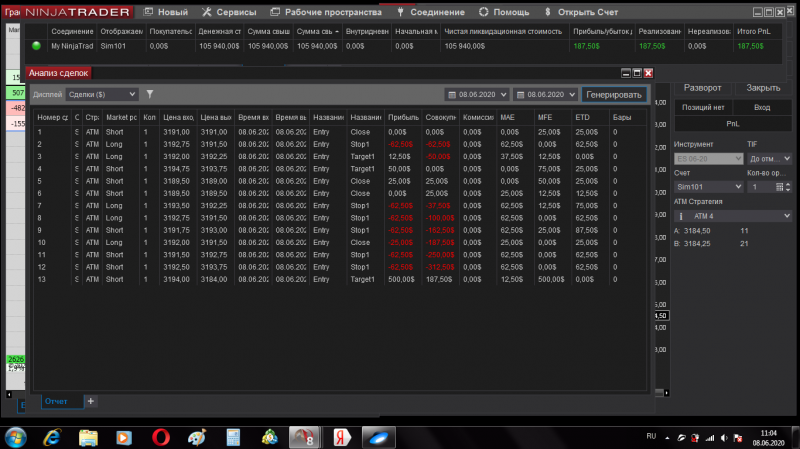Select trade row number 1

point(340,132)
